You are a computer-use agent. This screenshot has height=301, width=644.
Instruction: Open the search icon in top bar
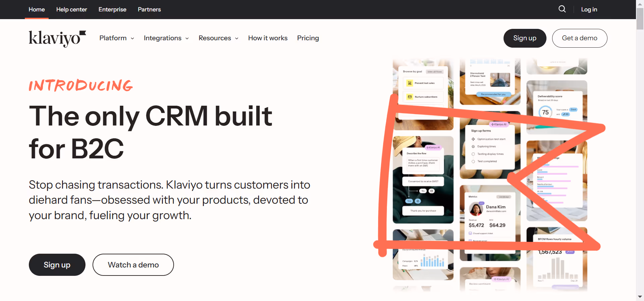[x=562, y=9]
